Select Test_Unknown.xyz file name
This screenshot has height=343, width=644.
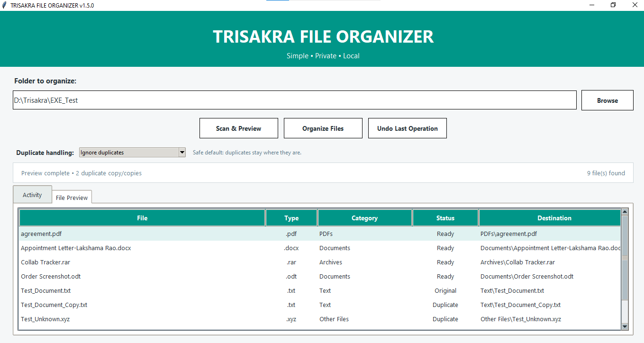pos(45,319)
